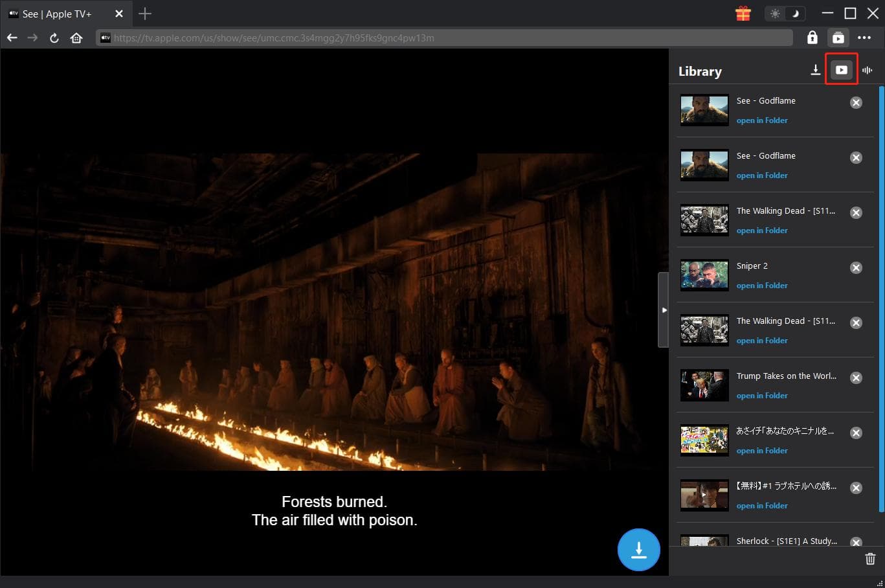
Task: Open the video detection icon in the address bar
Action: pyautogui.click(x=838, y=37)
